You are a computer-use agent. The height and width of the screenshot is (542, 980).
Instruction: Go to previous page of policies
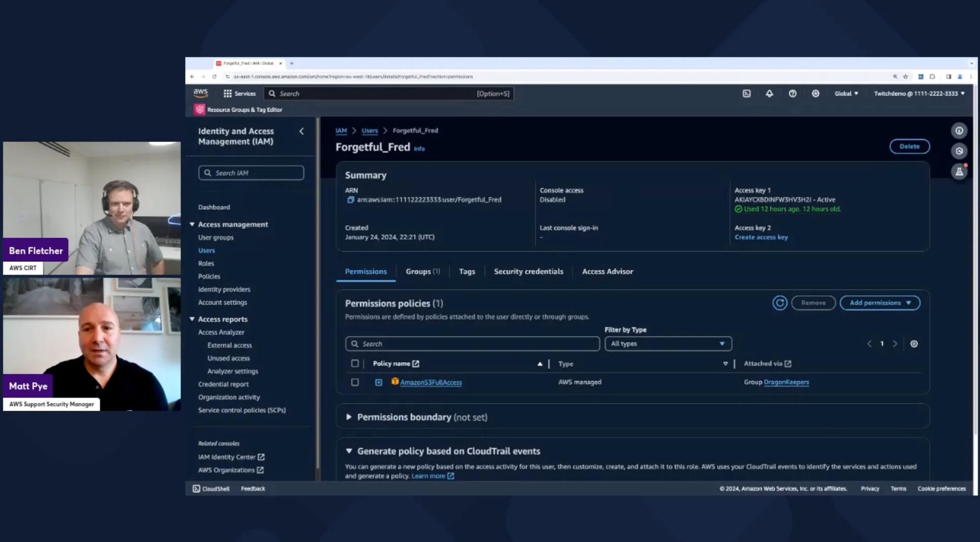click(x=869, y=344)
